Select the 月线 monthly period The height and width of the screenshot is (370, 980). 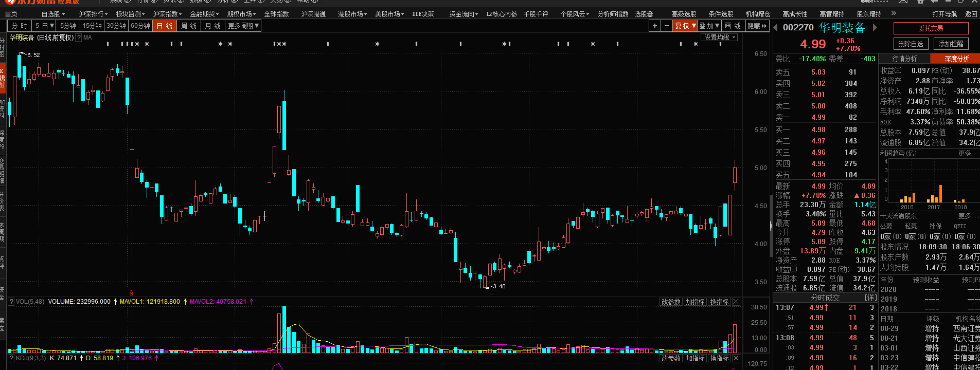(x=213, y=26)
